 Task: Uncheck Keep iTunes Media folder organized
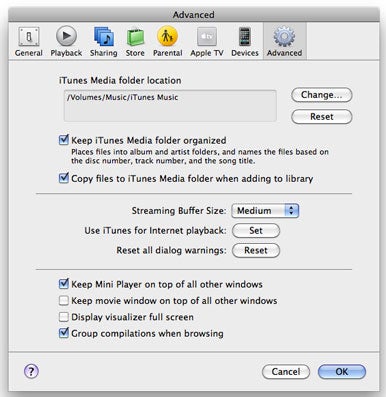click(64, 140)
